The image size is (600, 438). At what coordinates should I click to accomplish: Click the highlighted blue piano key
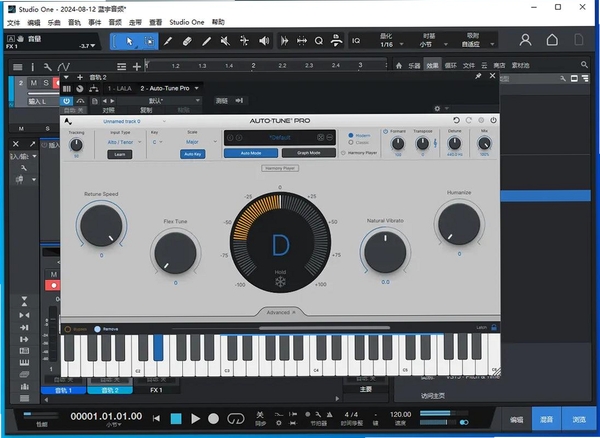tap(158, 347)
